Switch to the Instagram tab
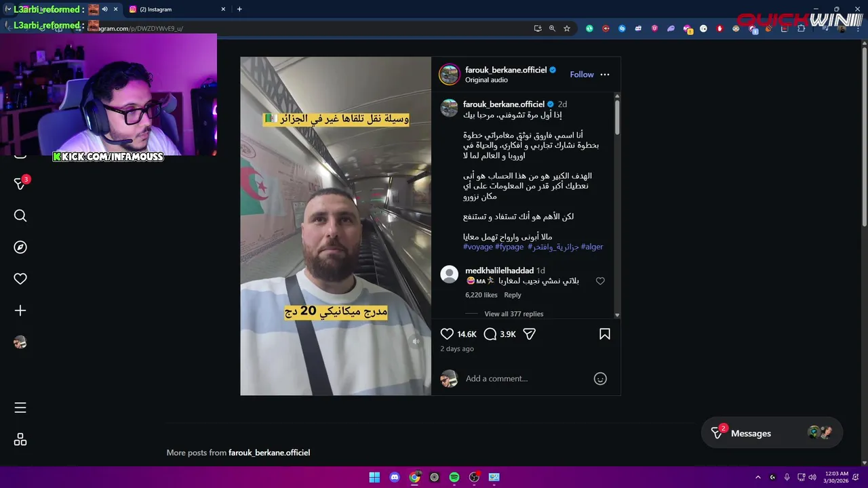Viewport: 868px width, 488px height. [x=176, y=9]
